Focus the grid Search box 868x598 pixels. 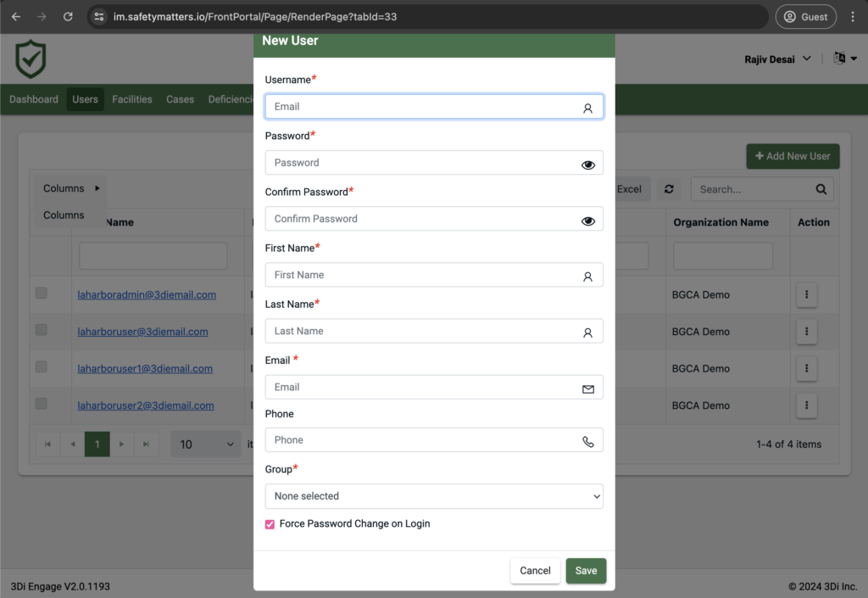pos(762,189)
